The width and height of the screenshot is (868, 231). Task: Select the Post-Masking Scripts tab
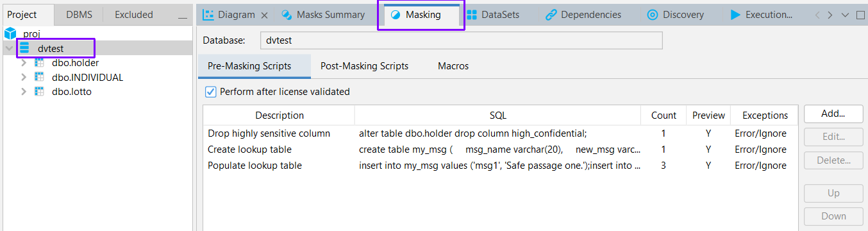click(x=364, y=66)
